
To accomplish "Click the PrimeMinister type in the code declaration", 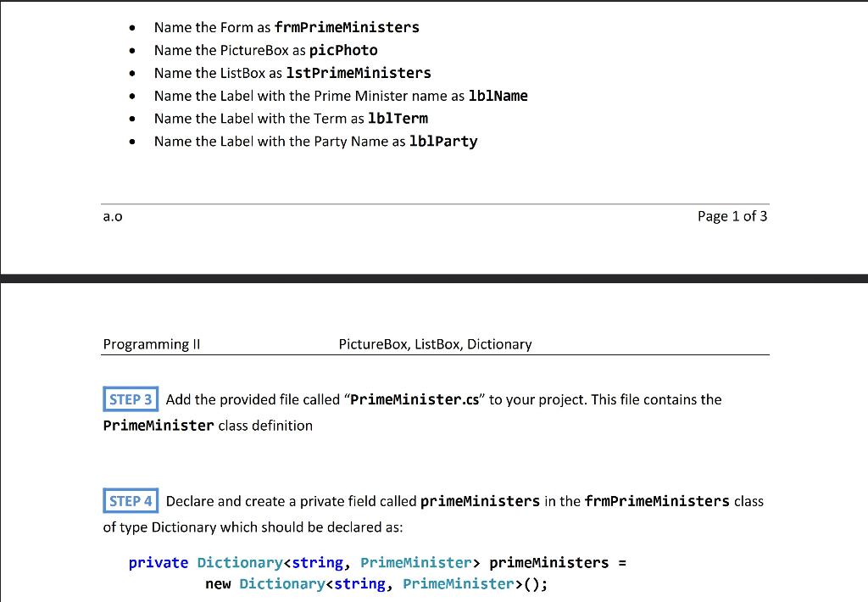I will pyautogui.click(x=416, y=562).
